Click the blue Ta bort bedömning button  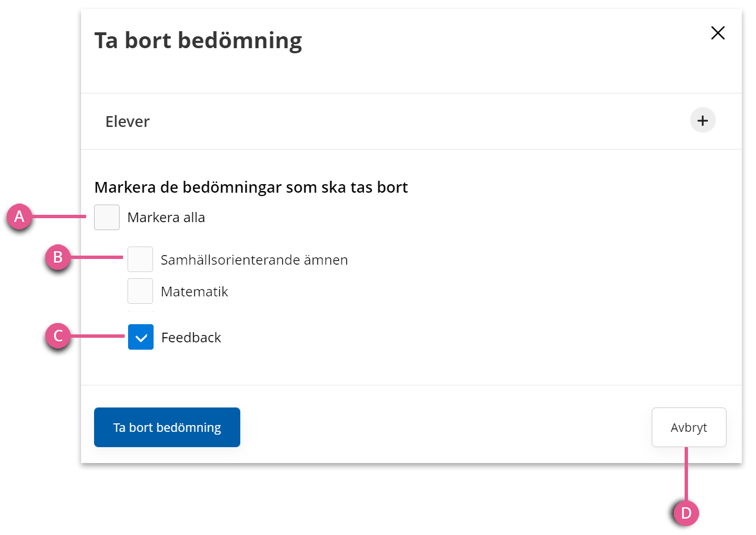[x=167, y=427]
